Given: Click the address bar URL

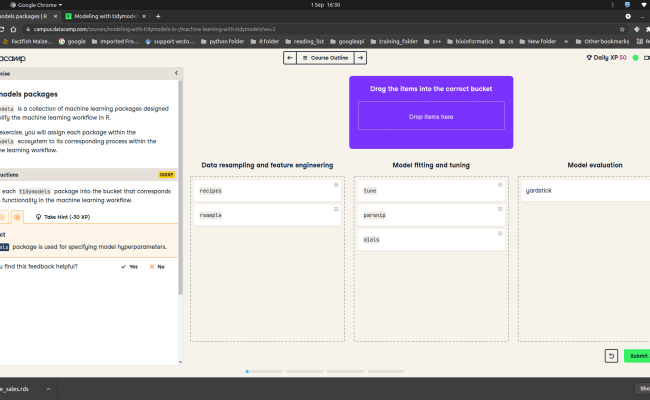Looking at the screenshot, I should tap(154, 29).
